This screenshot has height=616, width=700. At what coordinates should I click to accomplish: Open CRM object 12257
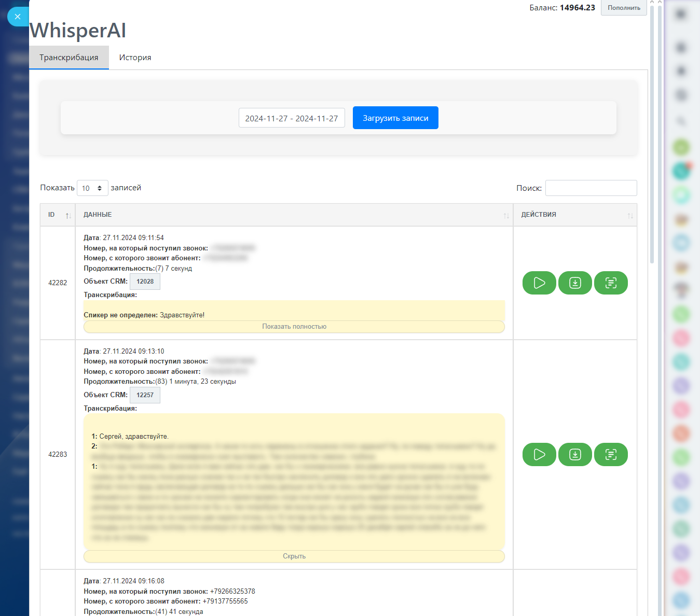[145, 395]
